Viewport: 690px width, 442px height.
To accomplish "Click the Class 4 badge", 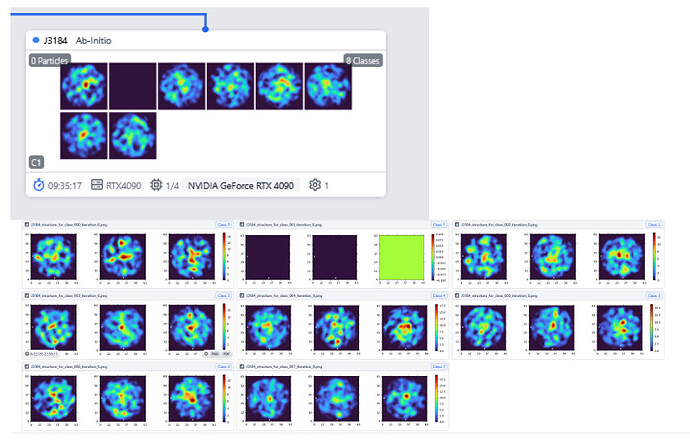I will coord(438,295).
